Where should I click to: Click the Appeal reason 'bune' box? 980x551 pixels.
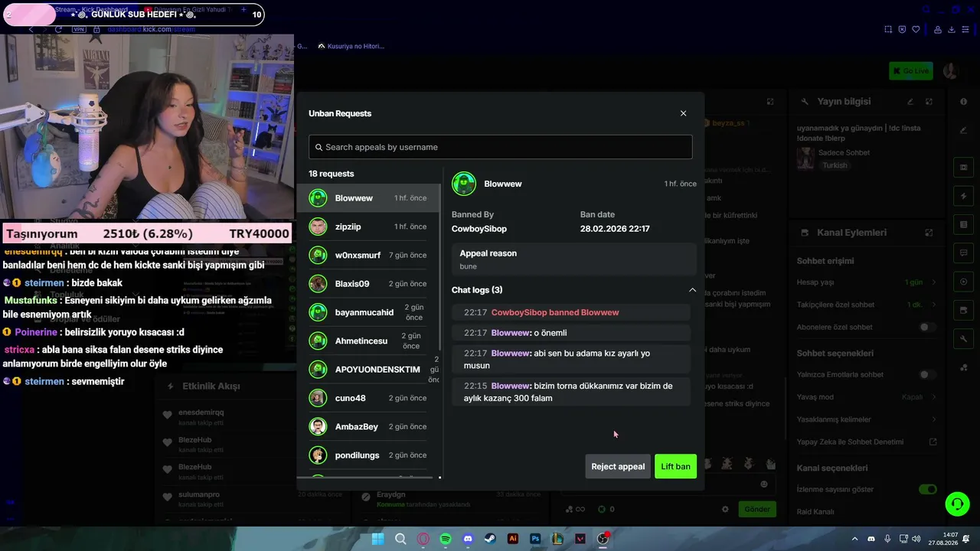tap(574, 259)
